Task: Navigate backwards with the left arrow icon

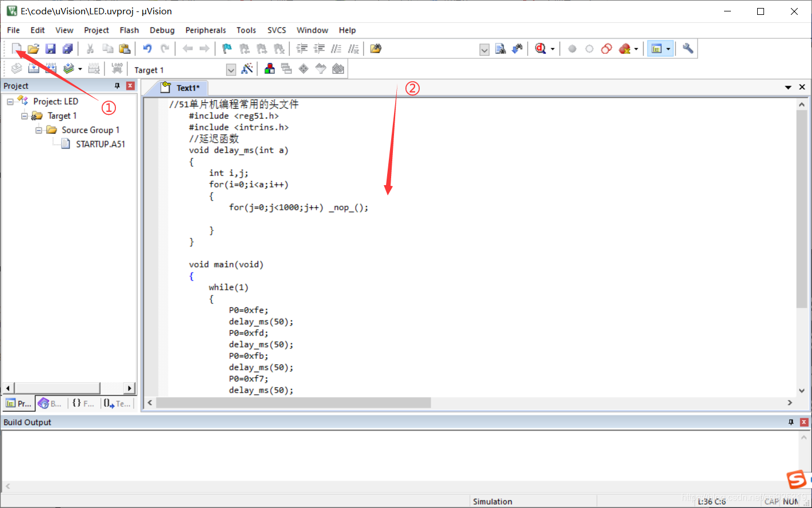Action: click(x=187, y=49)
